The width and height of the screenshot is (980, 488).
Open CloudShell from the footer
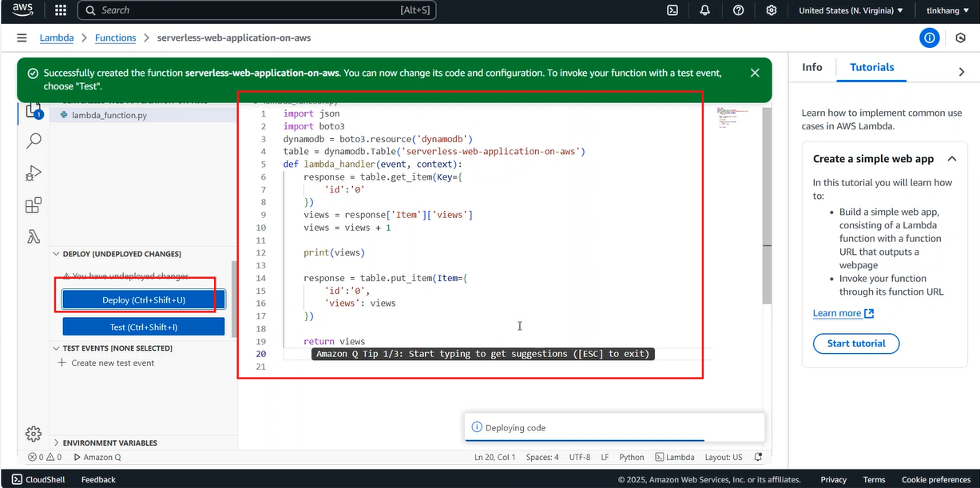[x=39, y=479]
